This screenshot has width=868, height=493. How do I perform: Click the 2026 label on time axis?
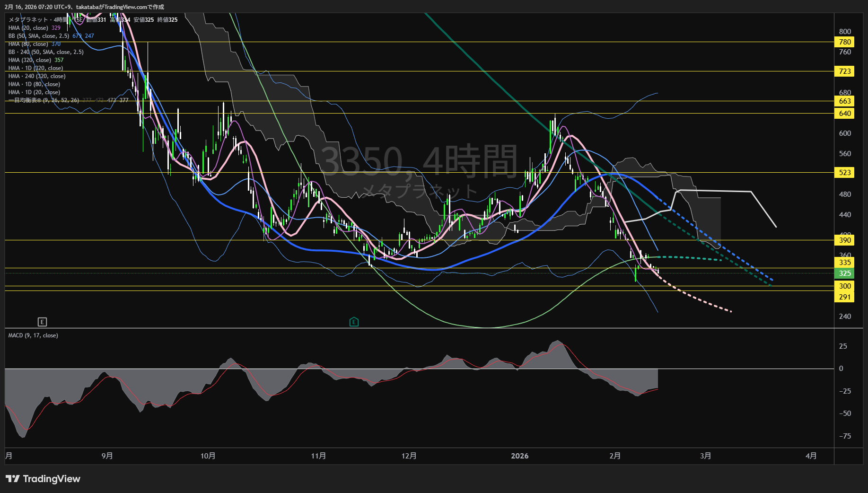click(x=520, y=456)
